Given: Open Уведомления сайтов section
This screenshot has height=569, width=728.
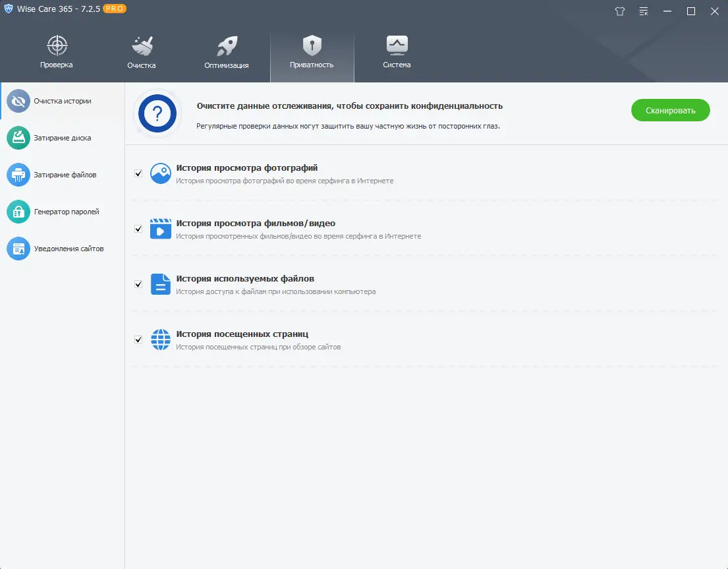Looking at the screenshot, I should [x=62, y=249].
